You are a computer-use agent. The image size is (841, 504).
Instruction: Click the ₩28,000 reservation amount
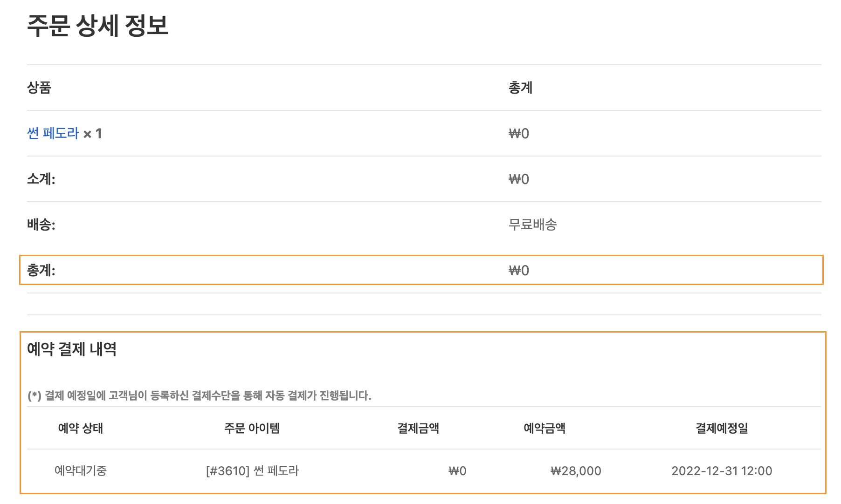(576, 471)
